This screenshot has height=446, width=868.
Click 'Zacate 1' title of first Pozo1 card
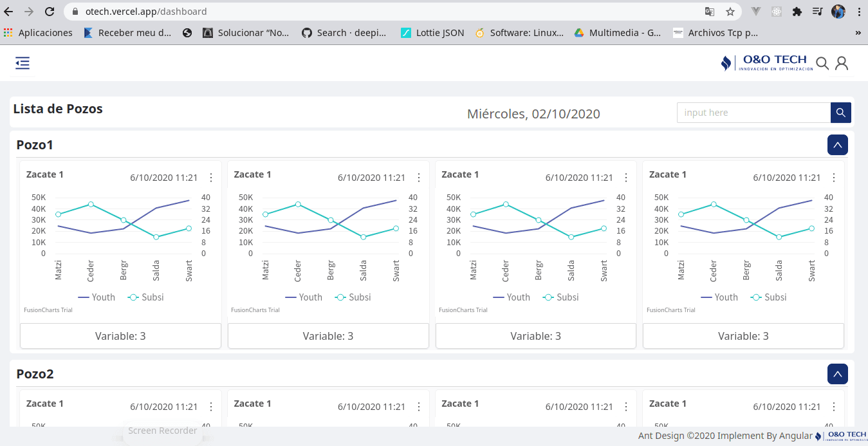(45, 174)
